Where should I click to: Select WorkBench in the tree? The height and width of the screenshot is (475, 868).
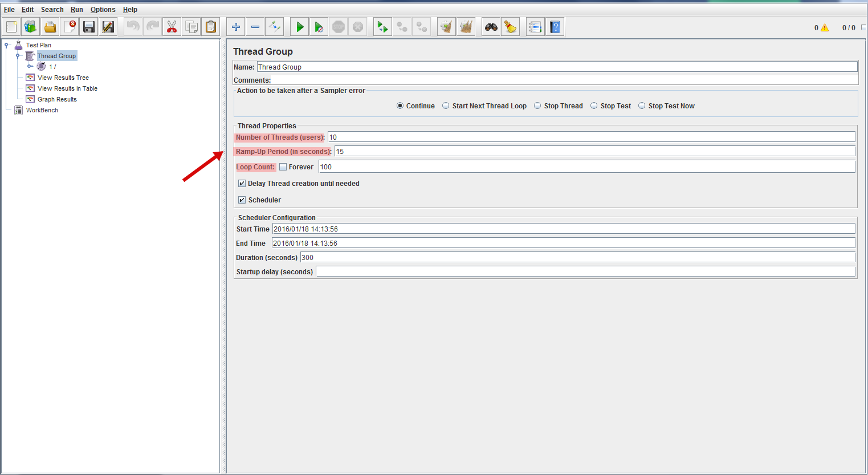(x=42, y=110)
